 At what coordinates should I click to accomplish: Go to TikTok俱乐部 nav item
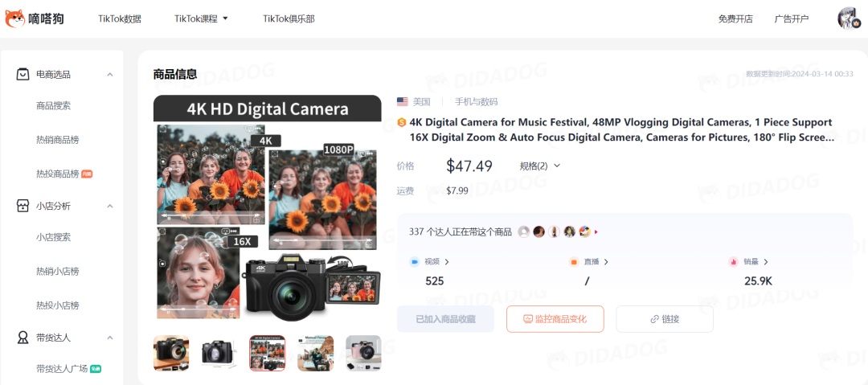289,18
